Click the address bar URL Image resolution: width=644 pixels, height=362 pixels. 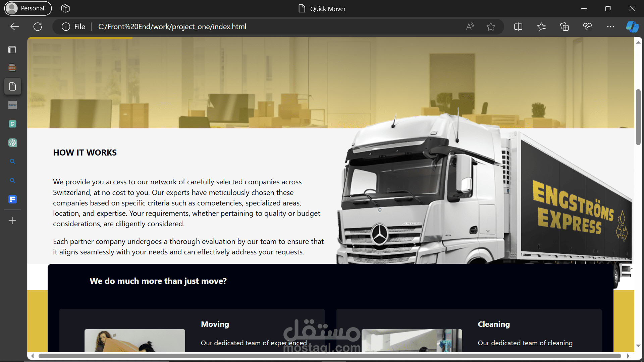pyautogui.click(x=172, y=26)
